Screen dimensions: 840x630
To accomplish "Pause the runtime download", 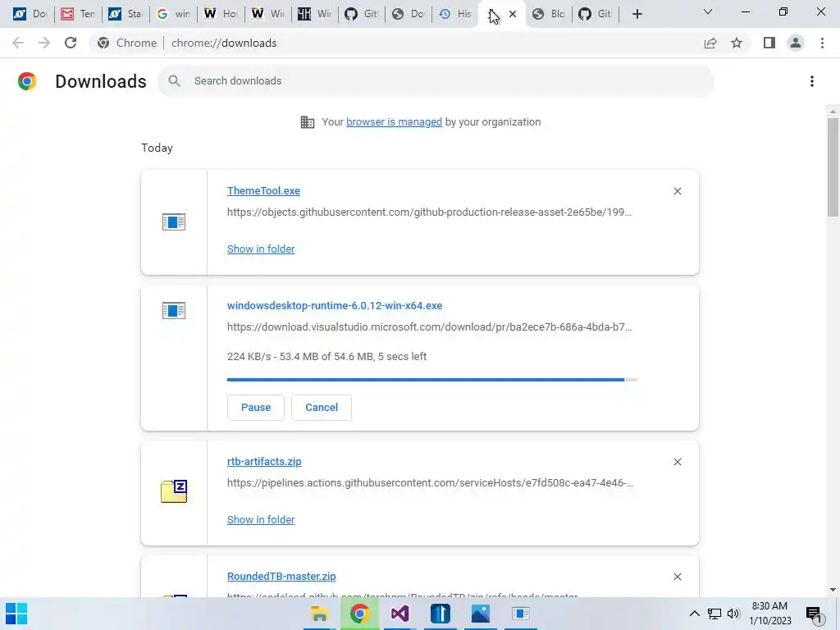I will (x=256, y=408).
